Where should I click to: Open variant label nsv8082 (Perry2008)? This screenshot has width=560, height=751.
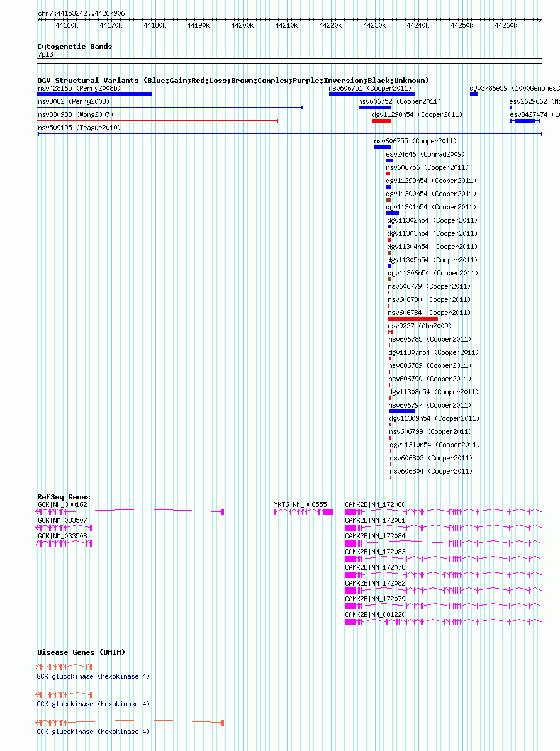[x=74, y=101]
